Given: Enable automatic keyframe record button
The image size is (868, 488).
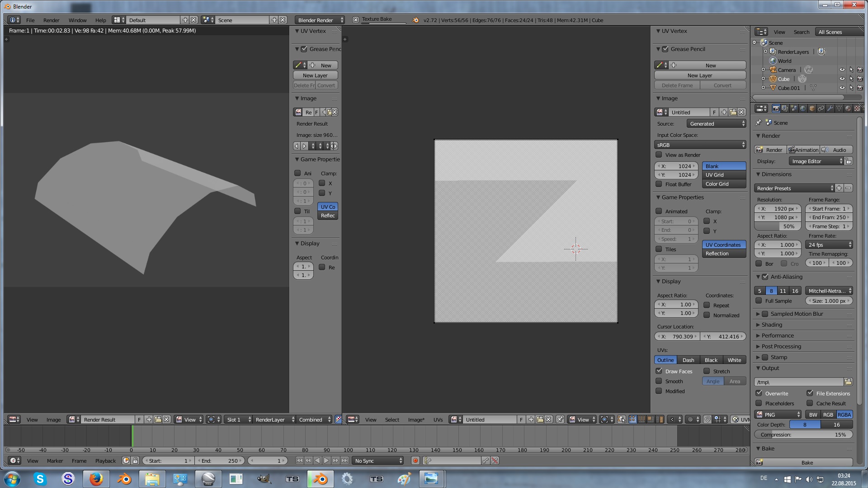Looking at the screenshot, I should [x=415, y=460].
